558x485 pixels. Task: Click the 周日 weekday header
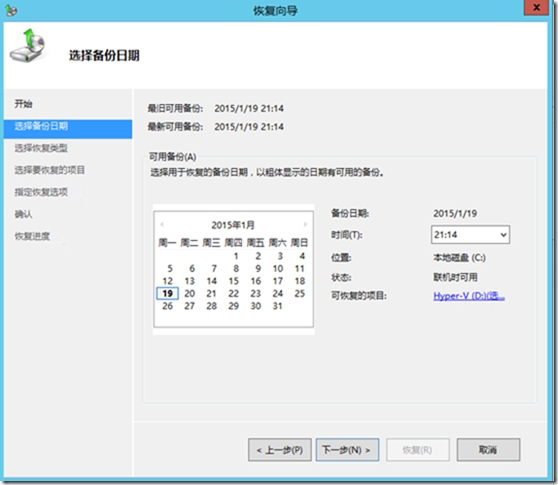point(299,243)
